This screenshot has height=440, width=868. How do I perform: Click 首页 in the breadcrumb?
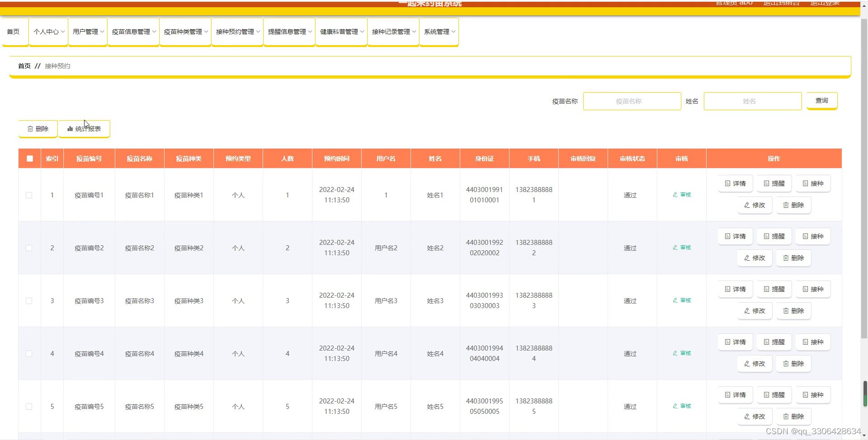(x=24, y=66)
